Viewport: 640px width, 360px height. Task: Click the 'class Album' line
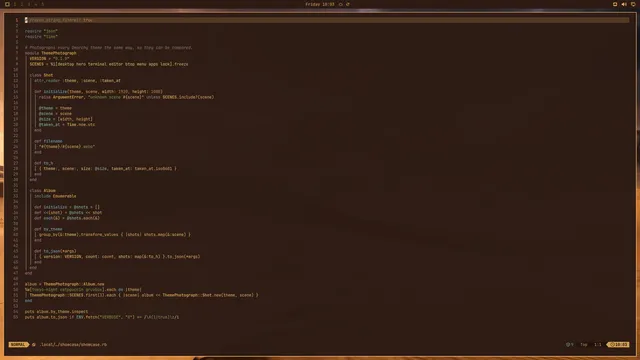[x=42, y=191]
